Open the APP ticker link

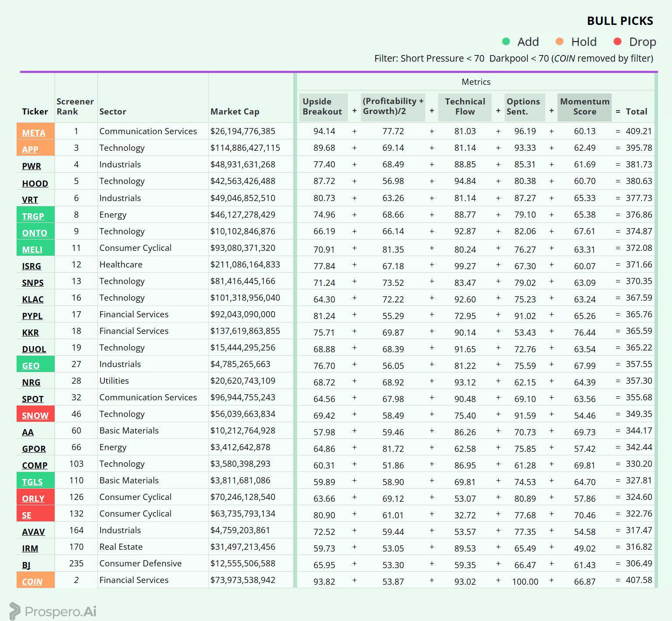pyautogui.click(x=30, y=149)
